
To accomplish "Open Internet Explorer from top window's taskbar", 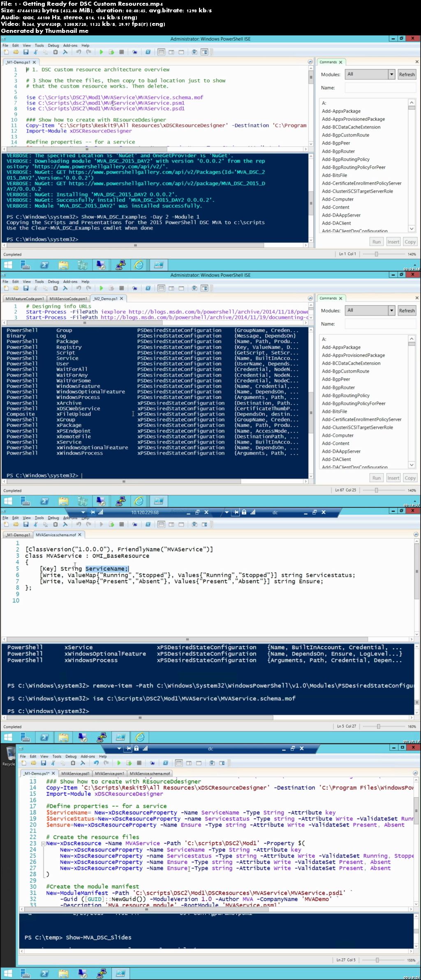I will [x=139, y=265].
